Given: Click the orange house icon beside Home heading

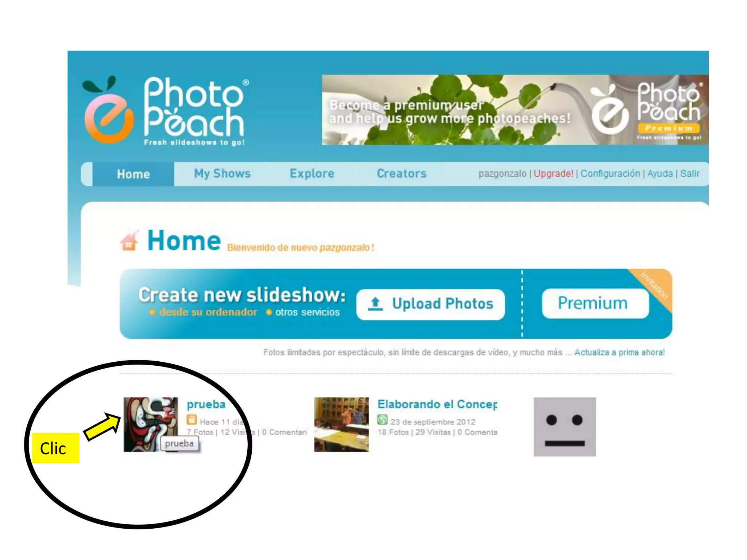Looking at the screenshot, I should click(x=129, y=241).
